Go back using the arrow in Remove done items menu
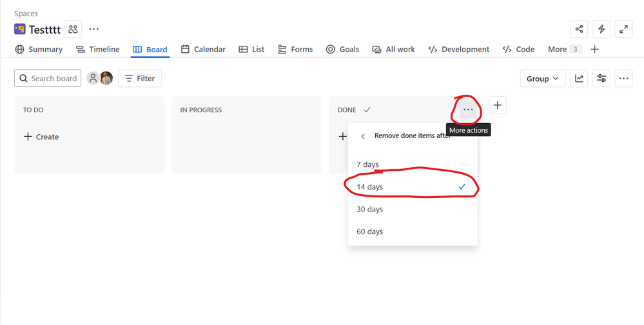644x325 pixels. click(x=363, y=136)
